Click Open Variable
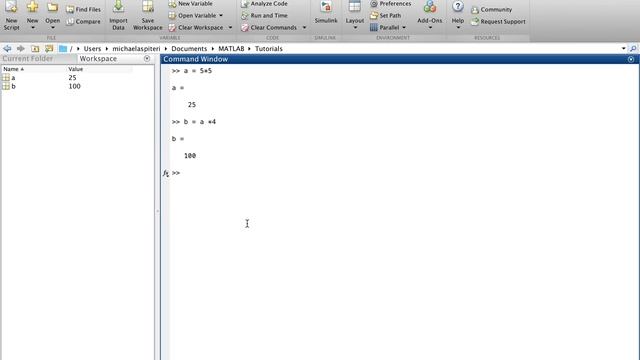 click(x=192, y=16)
